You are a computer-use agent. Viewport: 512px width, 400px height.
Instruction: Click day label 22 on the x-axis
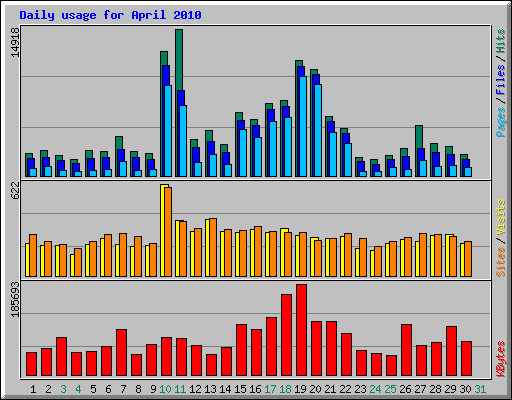coord(345,389)
